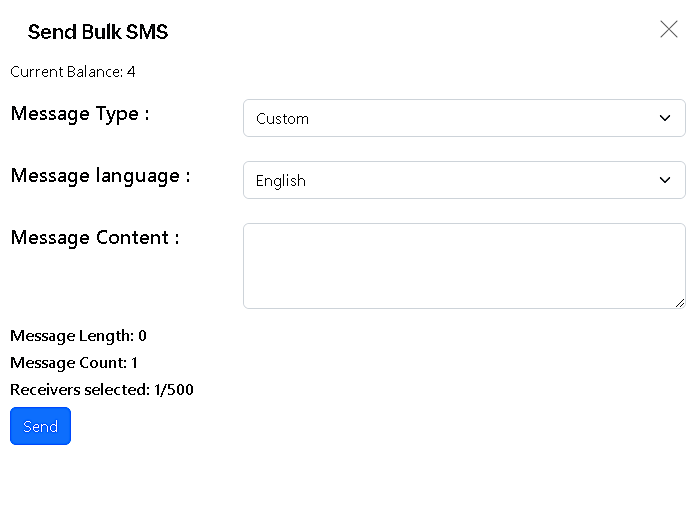Click the text area resize handle
Screen dimensions: 697x507
click(680, 303)
